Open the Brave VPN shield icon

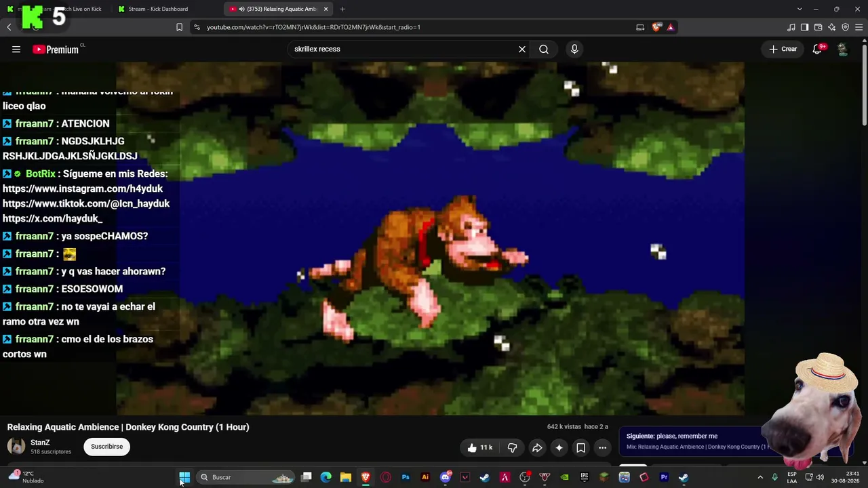point(846,27)
